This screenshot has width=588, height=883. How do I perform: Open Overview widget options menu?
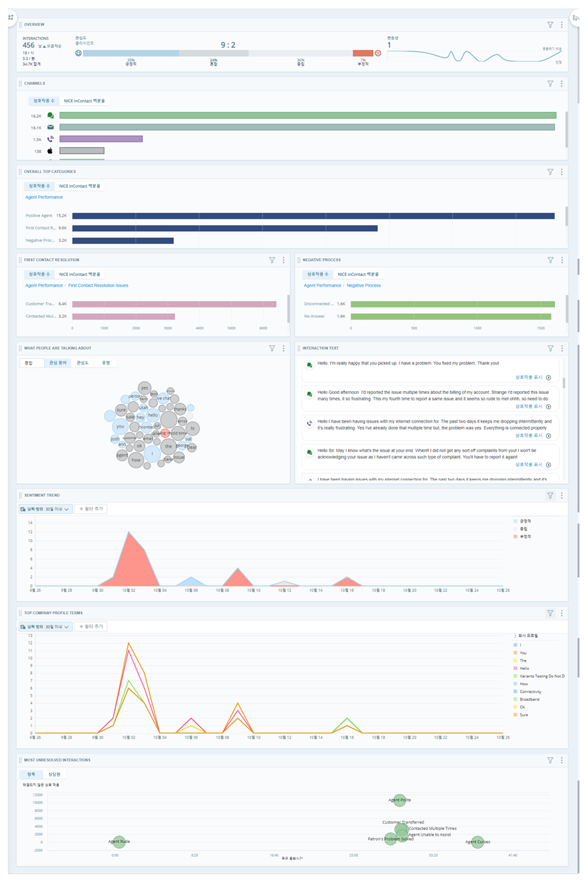pyautogui.click(x=562, y=24)
